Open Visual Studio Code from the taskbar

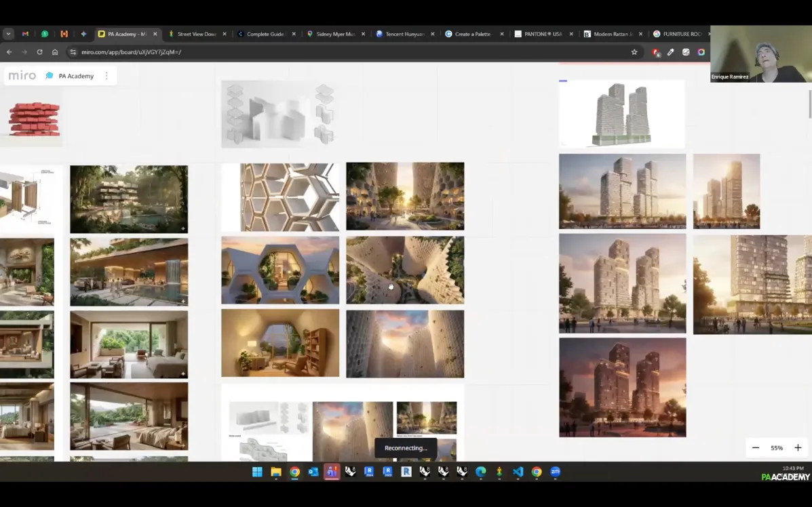point(518,472)
